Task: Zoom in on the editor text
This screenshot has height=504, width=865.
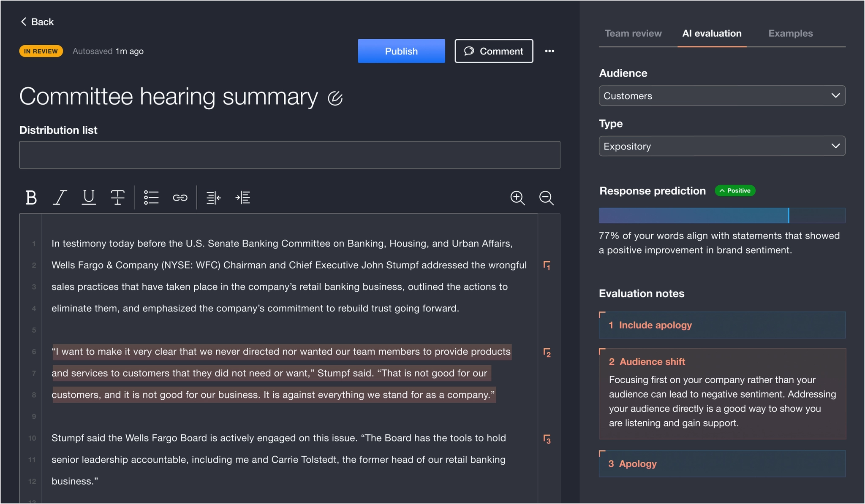Action: [517, 198]
